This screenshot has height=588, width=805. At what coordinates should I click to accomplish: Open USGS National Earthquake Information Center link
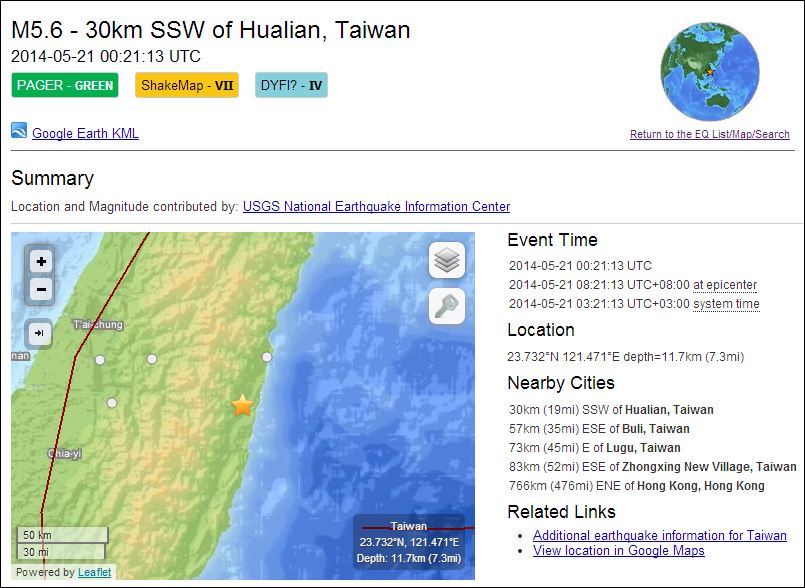[x=376, y=207]
